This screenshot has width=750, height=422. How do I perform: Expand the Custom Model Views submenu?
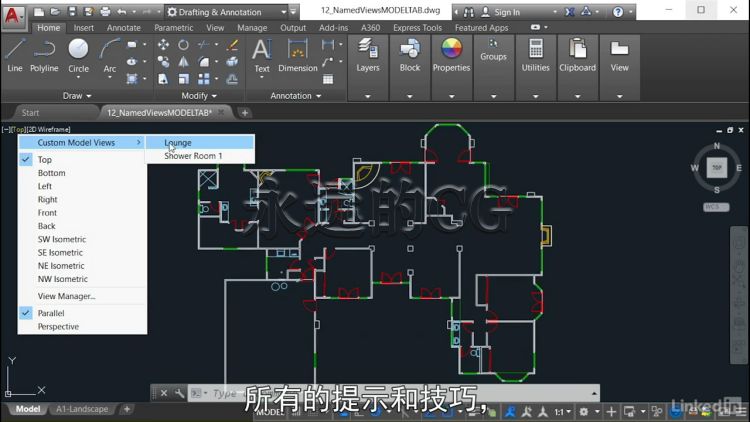pyautogui.click(x=82, y=143)
